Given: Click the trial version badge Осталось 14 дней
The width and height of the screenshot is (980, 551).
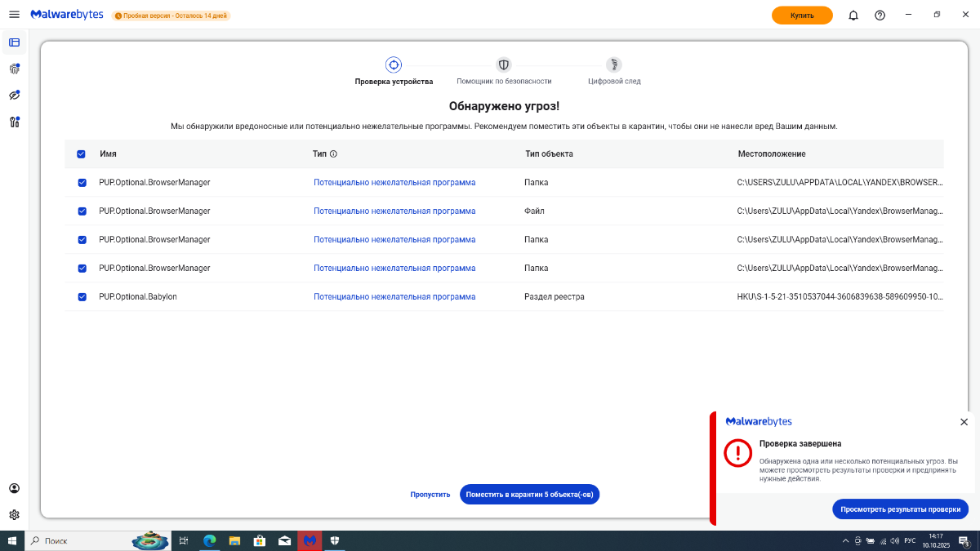Looking at the screenshot, I should [171, 16].
